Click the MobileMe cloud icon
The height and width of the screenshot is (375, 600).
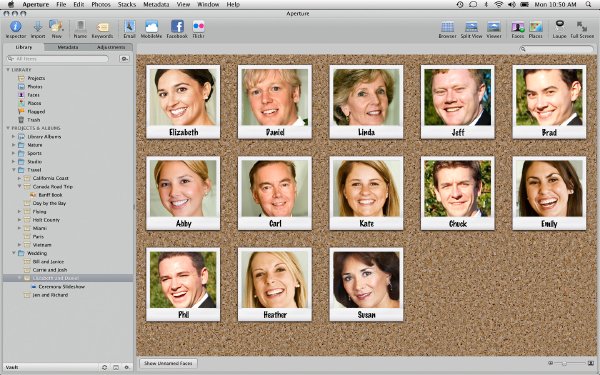coord(152,26)
